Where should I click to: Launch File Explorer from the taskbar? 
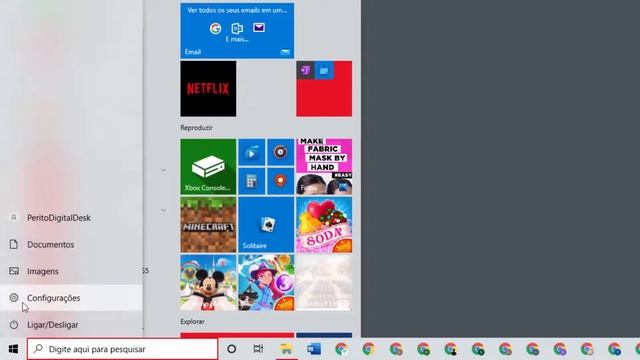point(286,349)
